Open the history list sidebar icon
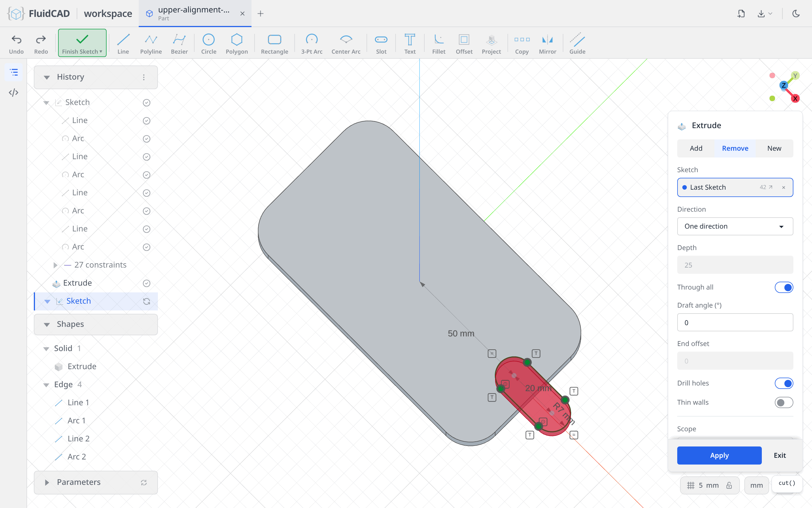This screenshot has height=508, width=812. tap(14, 72)
